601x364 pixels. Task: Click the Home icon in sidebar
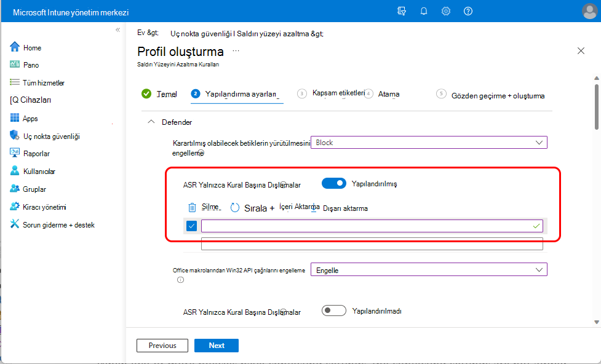click(15, 47)
